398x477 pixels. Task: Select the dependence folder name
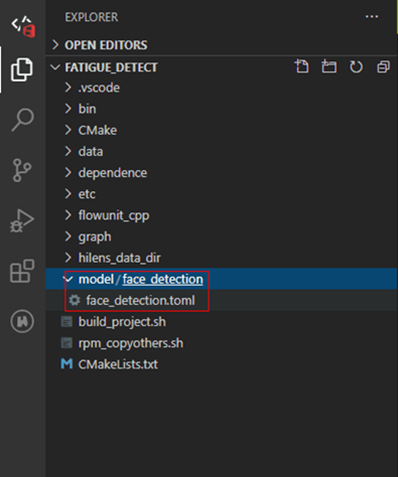113,173
